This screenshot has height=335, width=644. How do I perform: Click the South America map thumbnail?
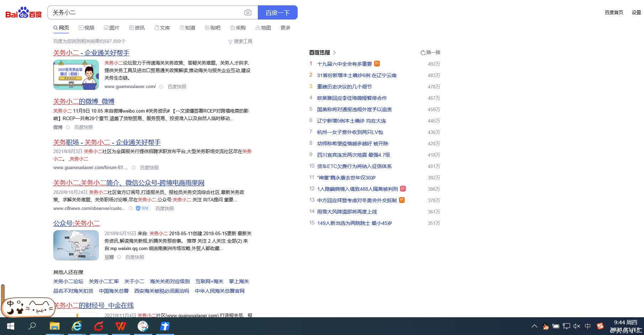(x=76, y=245)
